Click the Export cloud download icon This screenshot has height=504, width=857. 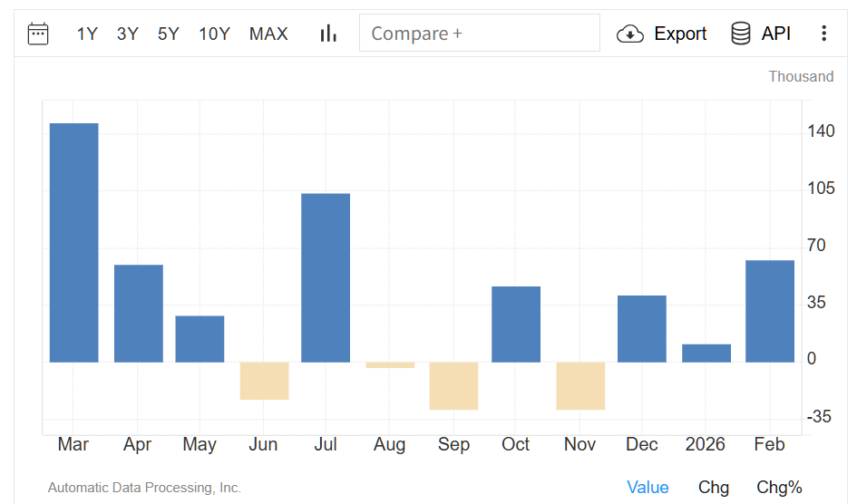[x=629, y=34]
